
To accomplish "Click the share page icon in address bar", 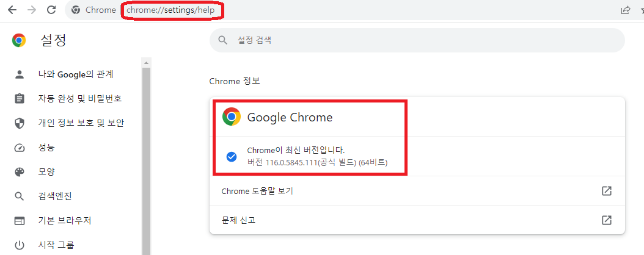I will [x=626, y=10].
